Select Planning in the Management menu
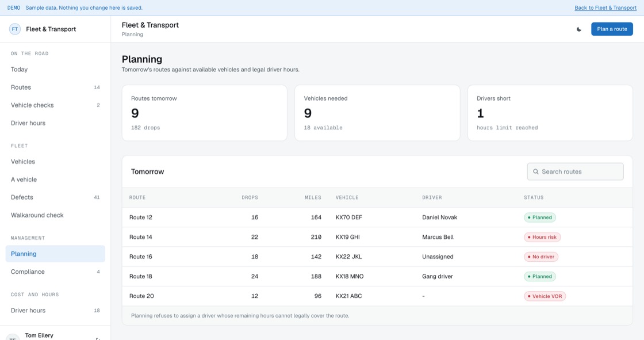The image size is (644, 340). tap(55, 254)
